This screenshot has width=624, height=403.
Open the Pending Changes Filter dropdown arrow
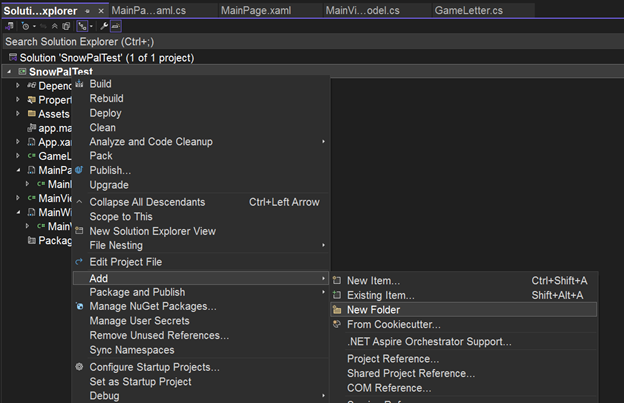34,26
